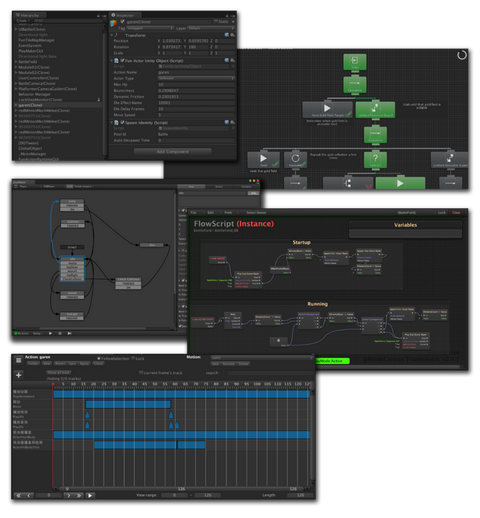Click the plus icon to add a track
This screenshot has height=518, width=480.
[18, 375]
